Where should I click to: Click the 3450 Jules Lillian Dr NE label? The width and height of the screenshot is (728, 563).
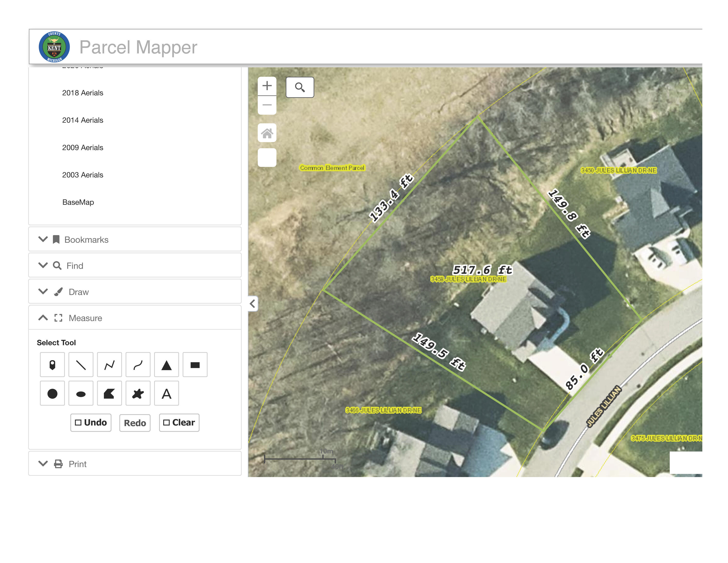[x=619, y=170]
